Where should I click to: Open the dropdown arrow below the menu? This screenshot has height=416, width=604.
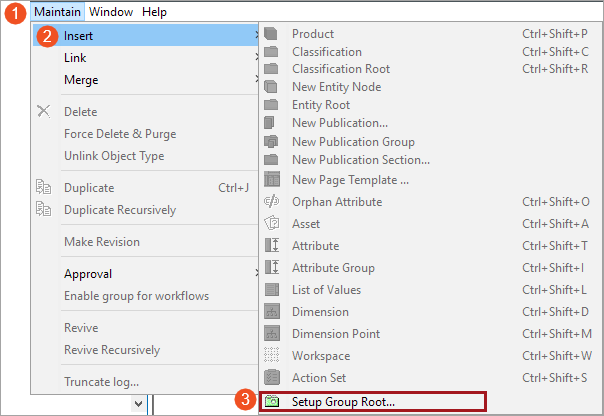[139, 404]
